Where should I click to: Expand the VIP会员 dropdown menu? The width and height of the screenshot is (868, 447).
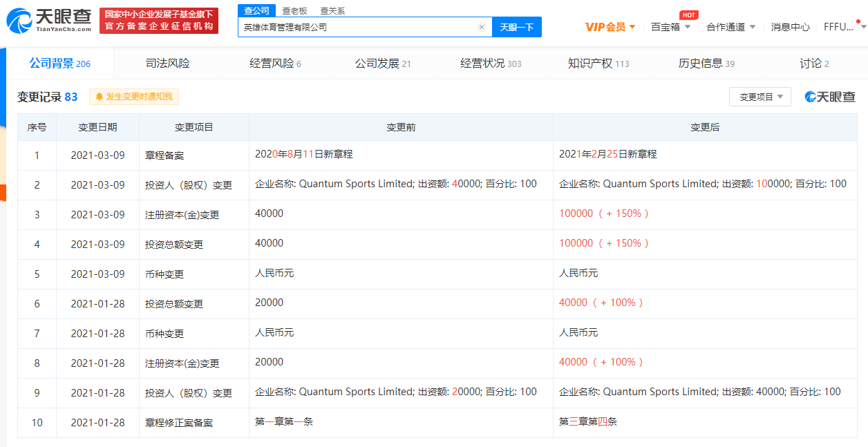pos(610,27)
